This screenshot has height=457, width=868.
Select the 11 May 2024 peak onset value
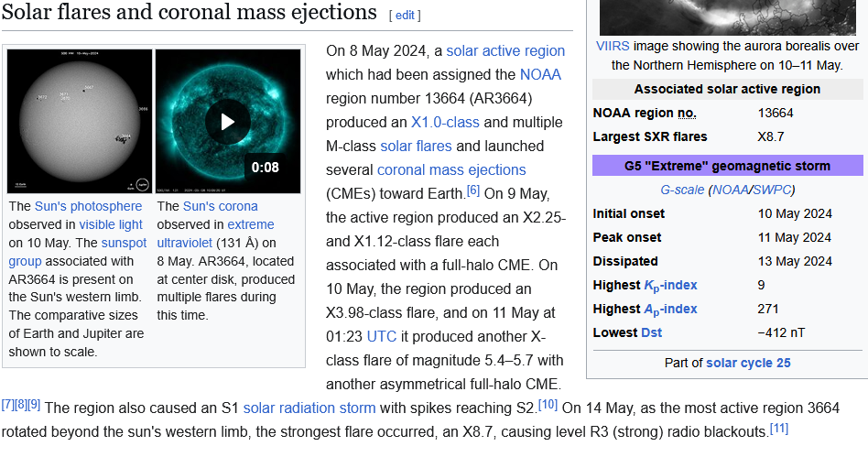click(x=795, y=237)
